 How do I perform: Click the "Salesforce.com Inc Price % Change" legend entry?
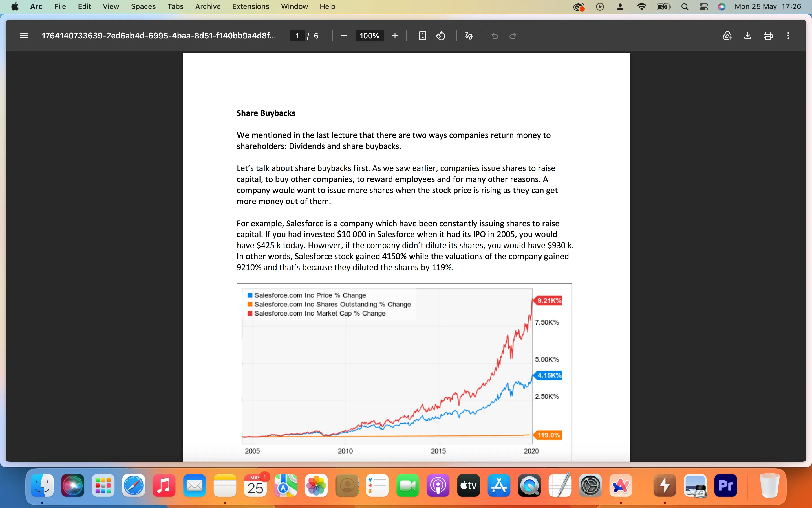tap(307, 295)
